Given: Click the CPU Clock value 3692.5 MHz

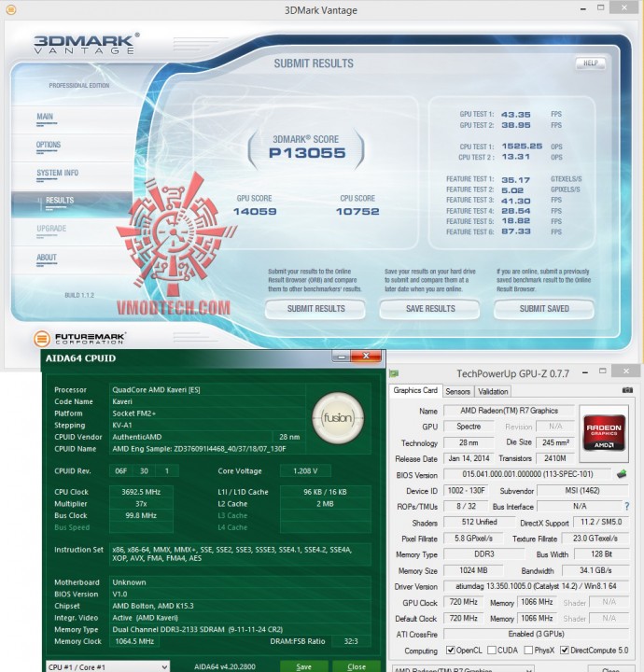Looking at the screenshot, I should tap(141, 492).
